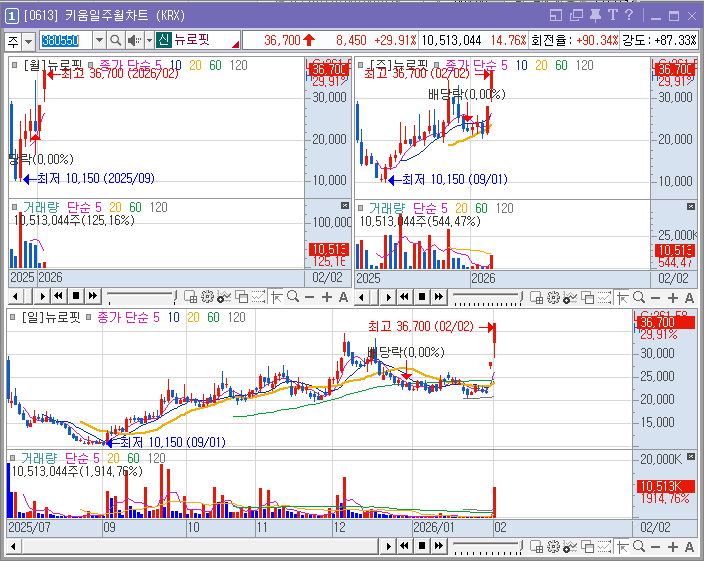Close the monthly volume pane with its X
This screenshot has width=704, height=561.
click(345, 206)
